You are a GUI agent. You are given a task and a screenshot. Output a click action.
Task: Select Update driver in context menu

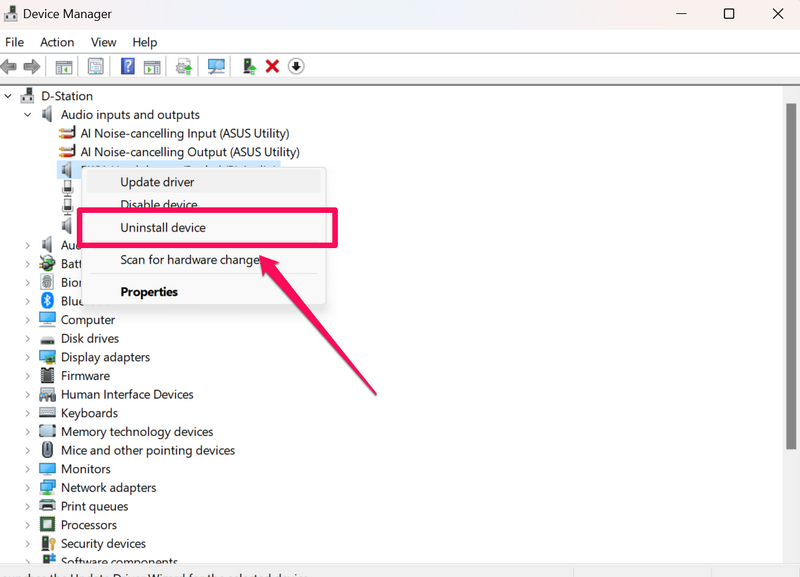pyautogui.click(x=157, y=182)
